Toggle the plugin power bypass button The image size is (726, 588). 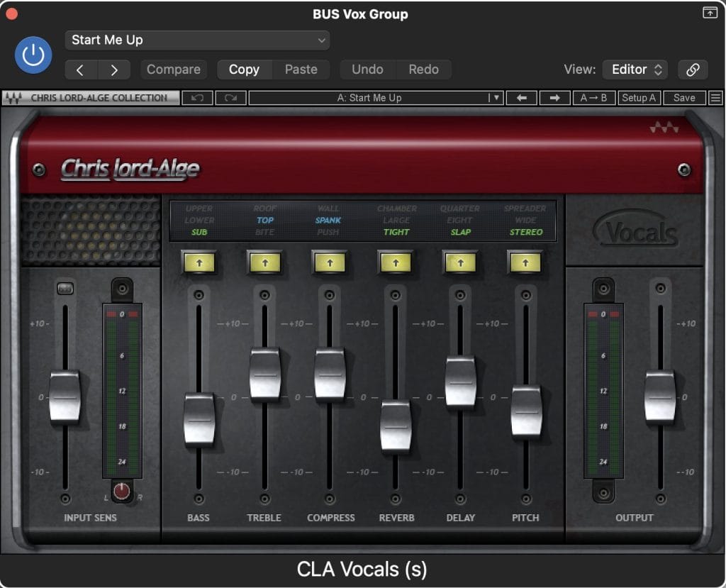click(x=33, y=55)
